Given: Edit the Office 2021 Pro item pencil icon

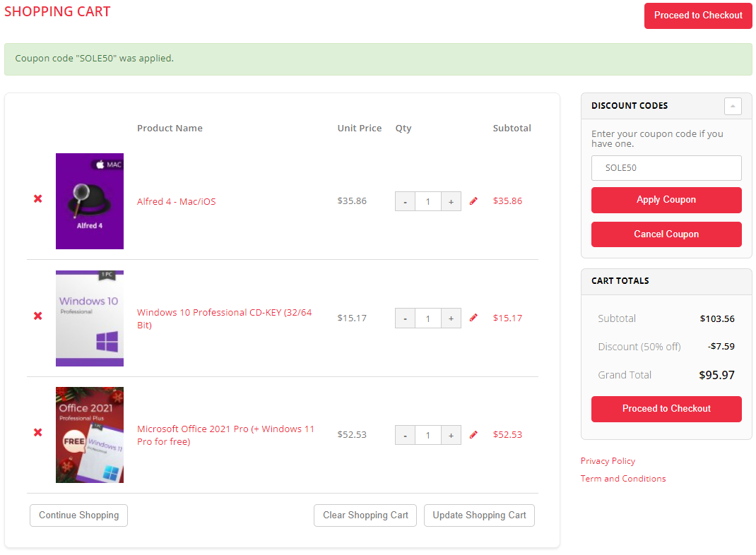Looking at the screenshot, I should click(473, 434).
